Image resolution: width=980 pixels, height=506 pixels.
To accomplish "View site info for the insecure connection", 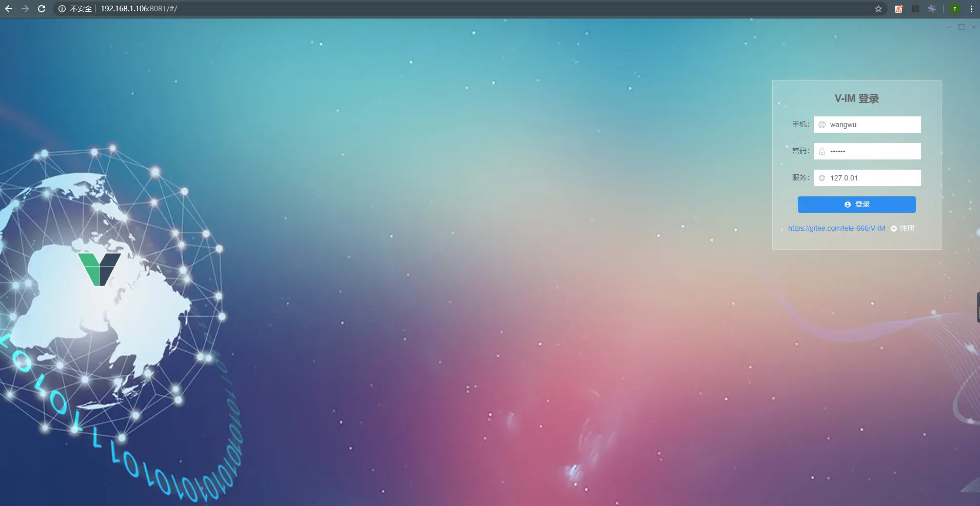I will point(75,9).
